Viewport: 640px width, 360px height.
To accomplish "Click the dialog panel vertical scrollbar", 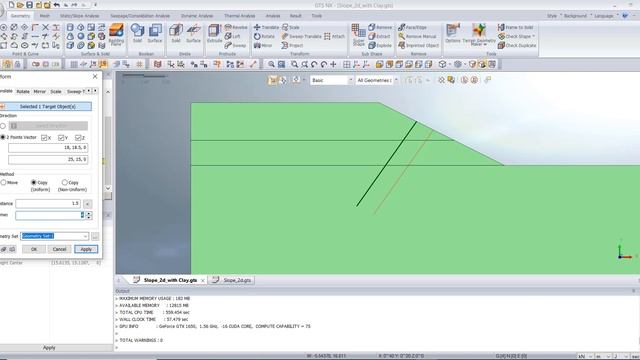I will (x=108, y=140).
